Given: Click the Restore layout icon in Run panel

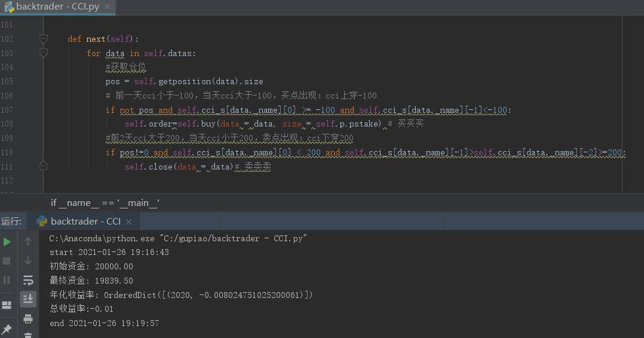Looking at the screenshot, I should tap(7, 305).
